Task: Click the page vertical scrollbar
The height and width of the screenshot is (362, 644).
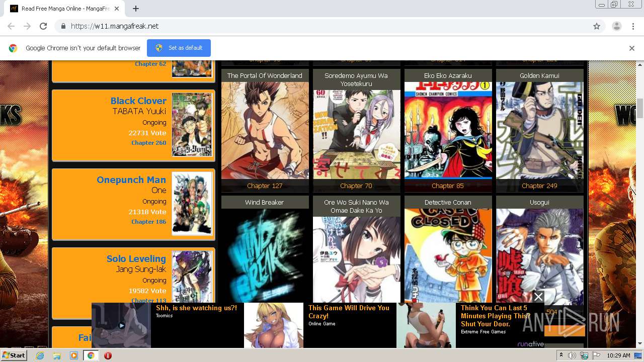Action: 640,108
